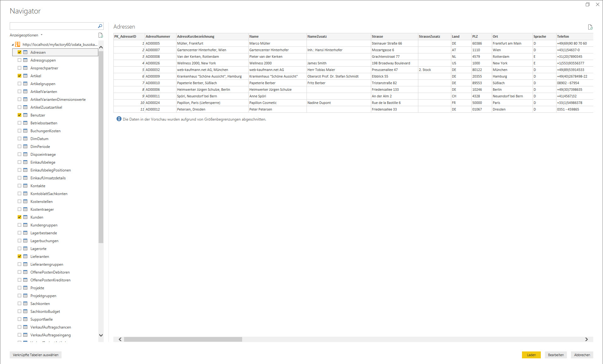Click the horizontal preview scrollbar thumb
Viewport: 603px width, 364px height.
pyautogui.click(x=183, y=339)
